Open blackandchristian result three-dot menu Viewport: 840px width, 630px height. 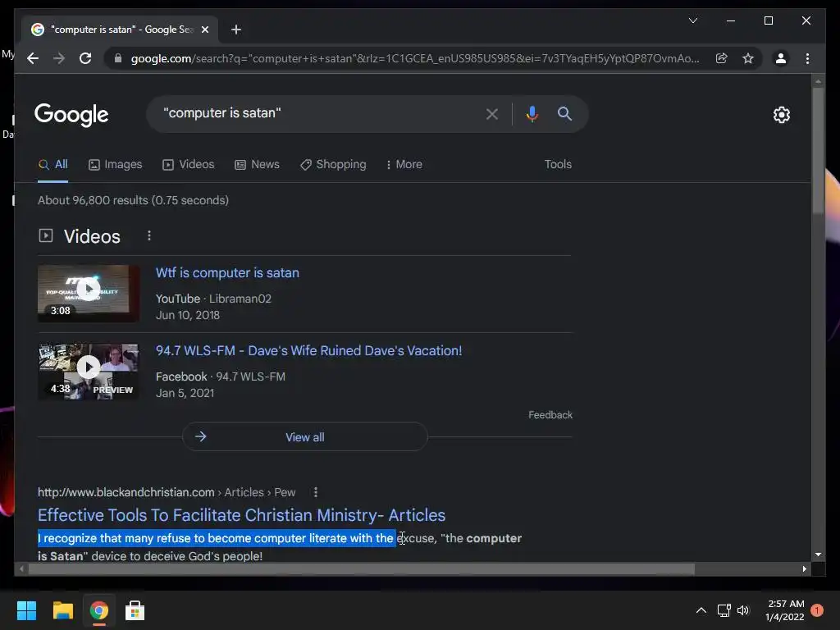[x=316, y=492]
